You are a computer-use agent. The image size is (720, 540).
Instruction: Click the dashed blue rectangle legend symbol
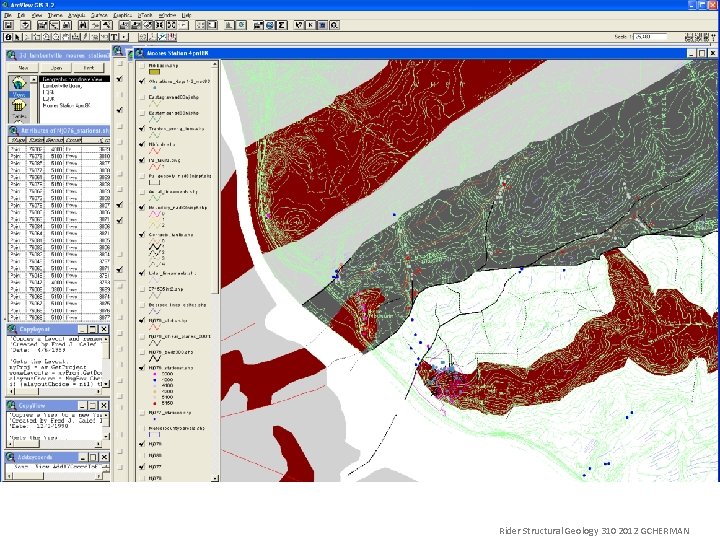click(154, 434)
